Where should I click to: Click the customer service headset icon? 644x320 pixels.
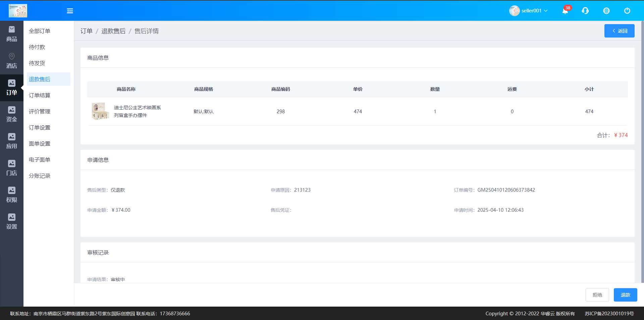click(x=585, y=11)
